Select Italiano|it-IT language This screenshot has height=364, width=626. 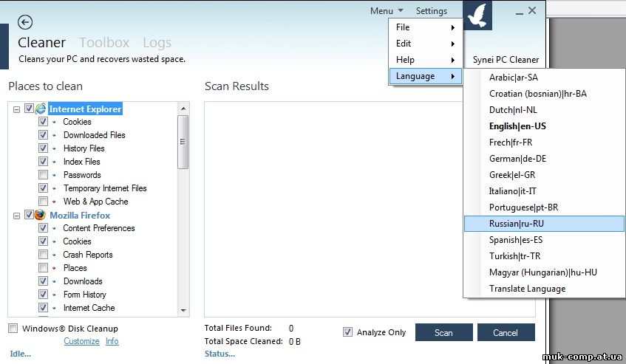tap(544, 191)
